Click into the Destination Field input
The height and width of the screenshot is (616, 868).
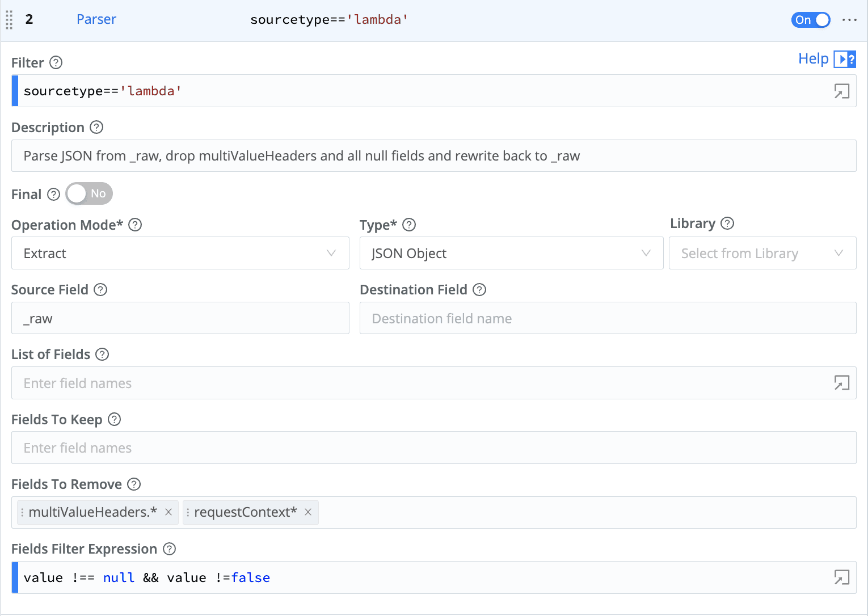point(607,319)
